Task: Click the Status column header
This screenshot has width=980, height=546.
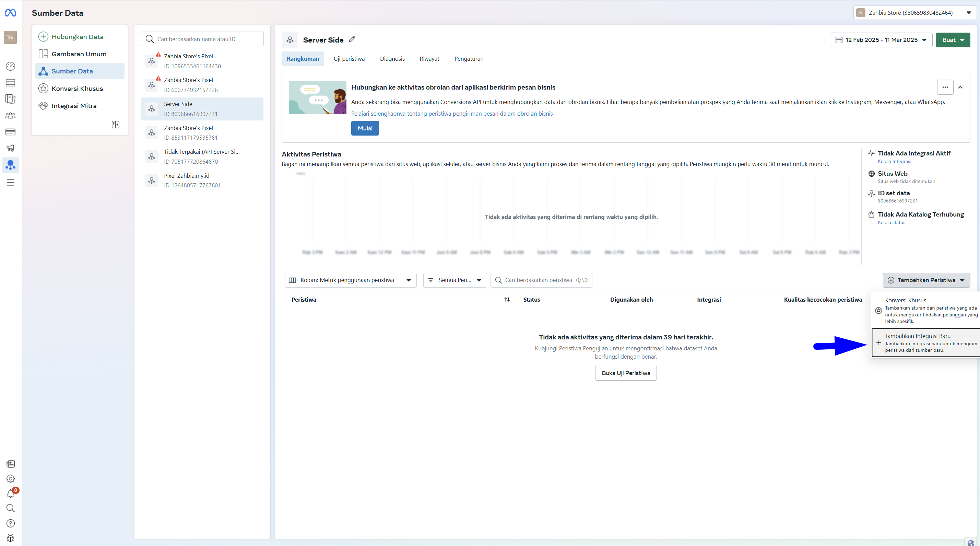Action: point(531,300)
